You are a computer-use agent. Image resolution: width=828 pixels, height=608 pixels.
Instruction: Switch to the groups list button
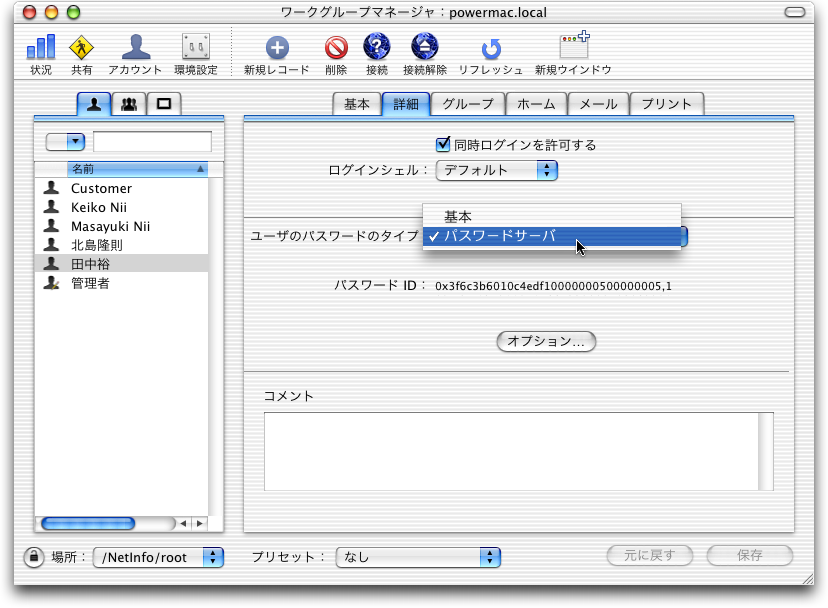click(129, 103)
